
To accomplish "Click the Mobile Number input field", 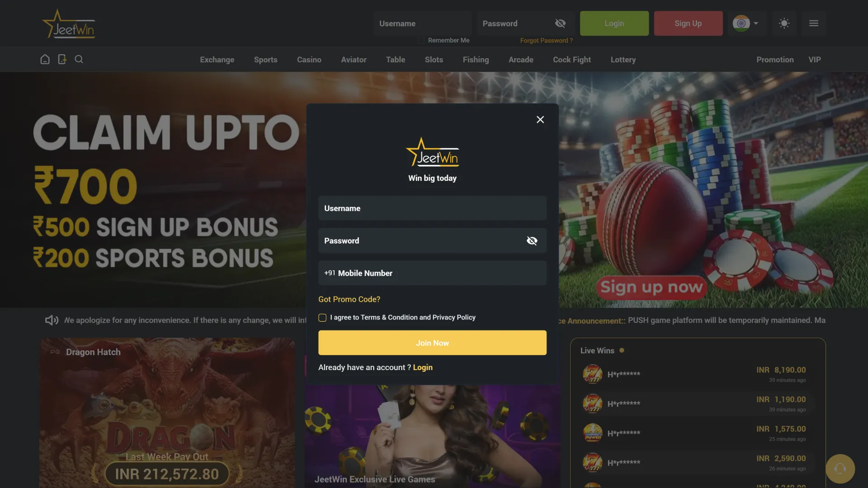I will click(432, 273).
